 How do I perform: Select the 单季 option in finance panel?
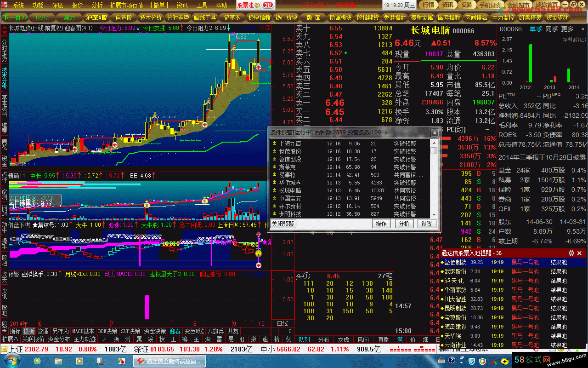[535, 29]
